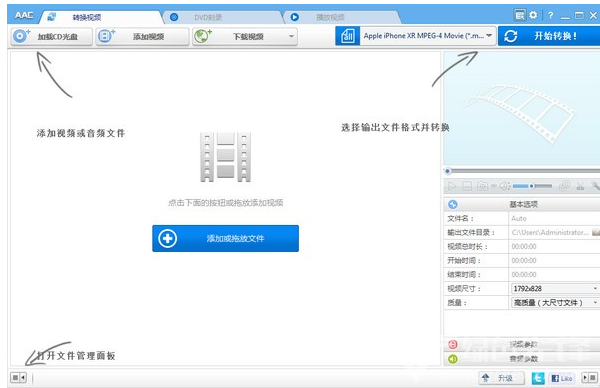The image size is (600, 388).
Task: Browse output folder with the folder icon
Action: tap(596, 232)
